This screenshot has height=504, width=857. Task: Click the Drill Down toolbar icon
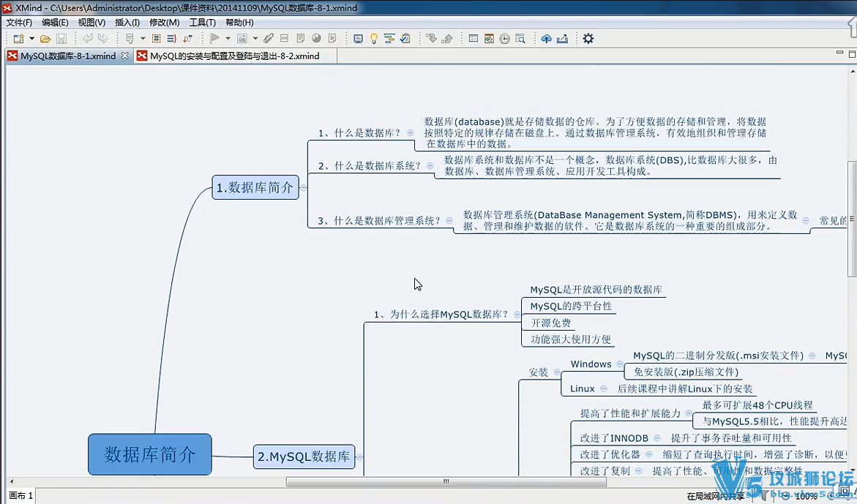431,38
